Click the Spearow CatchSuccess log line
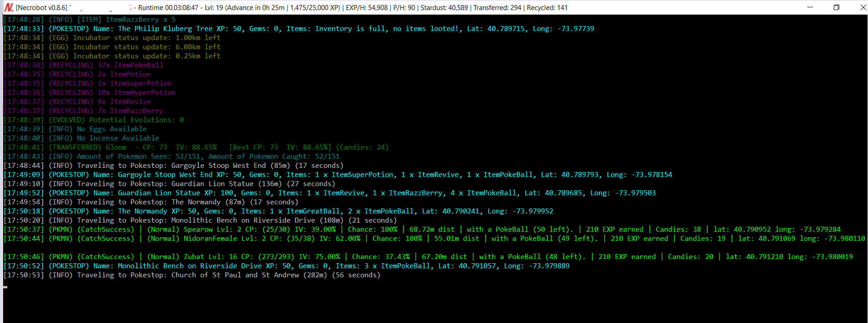The height and width of the screenshot is (323, 868). pyautogui.click(x=422, y=229)
